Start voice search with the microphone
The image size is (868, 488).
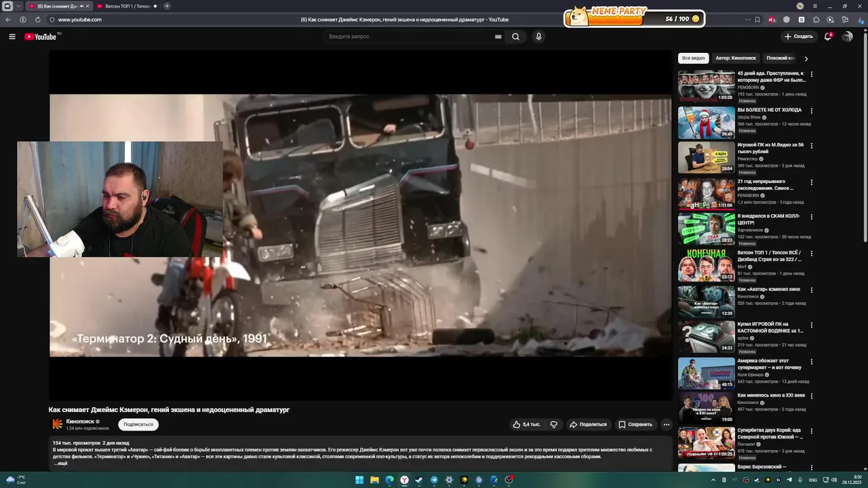click(538, 37)
